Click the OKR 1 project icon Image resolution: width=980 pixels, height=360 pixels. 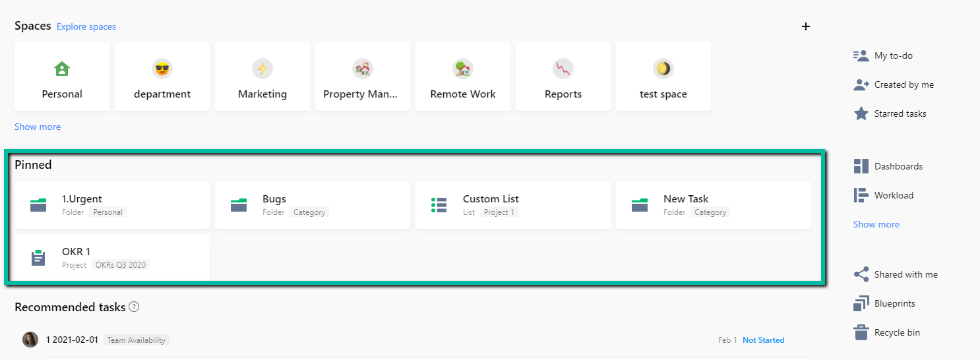point(38,258)
